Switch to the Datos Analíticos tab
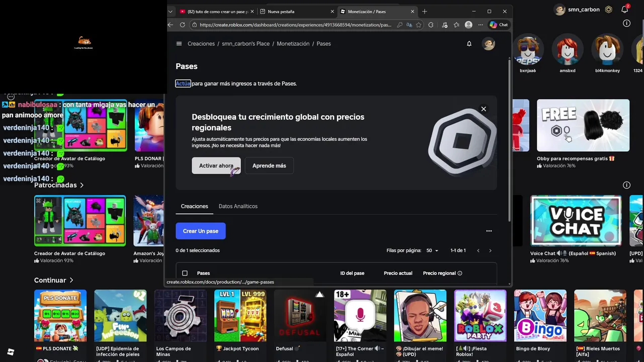The width and height of the screenshot is (644, 362). 238,206
